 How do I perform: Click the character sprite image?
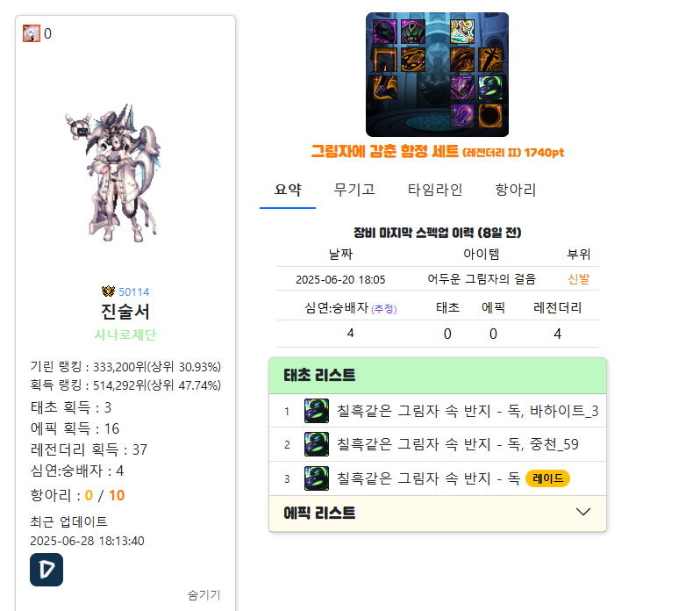click(x=114, y=174)
